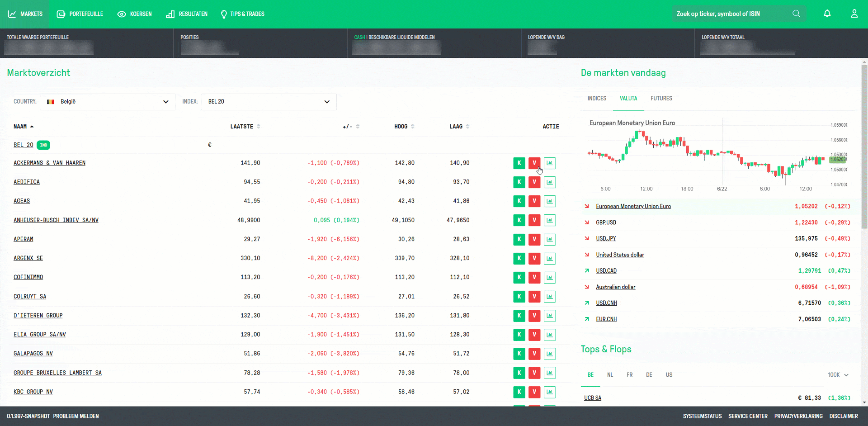Open Disclaimer in the footer
Screen dimensions: 868x426
[x=844, y=417]
